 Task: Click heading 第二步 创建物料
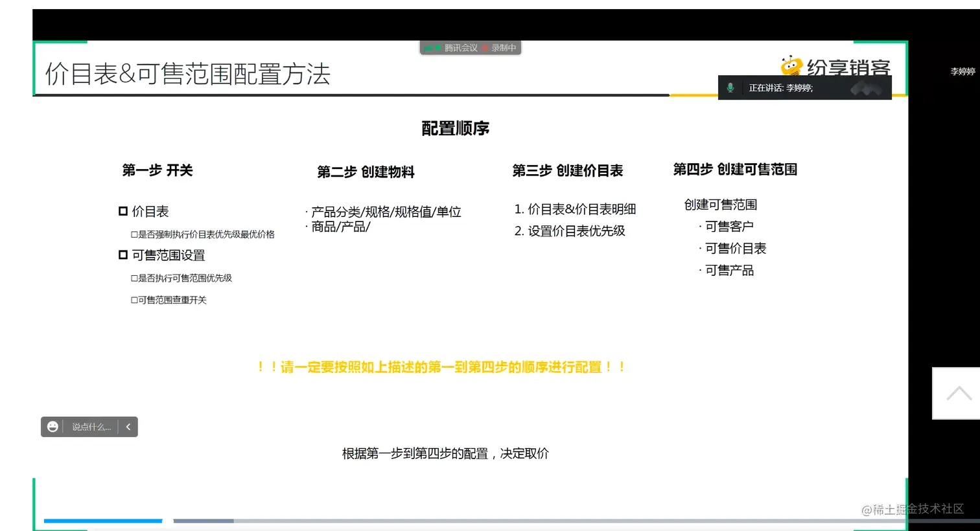pos(366,172)
